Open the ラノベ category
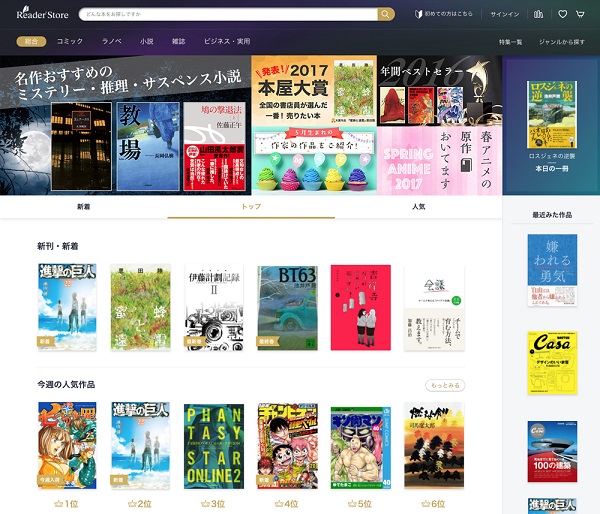The image size is (600, 514). pyautogui.click(x=111, y=41)
